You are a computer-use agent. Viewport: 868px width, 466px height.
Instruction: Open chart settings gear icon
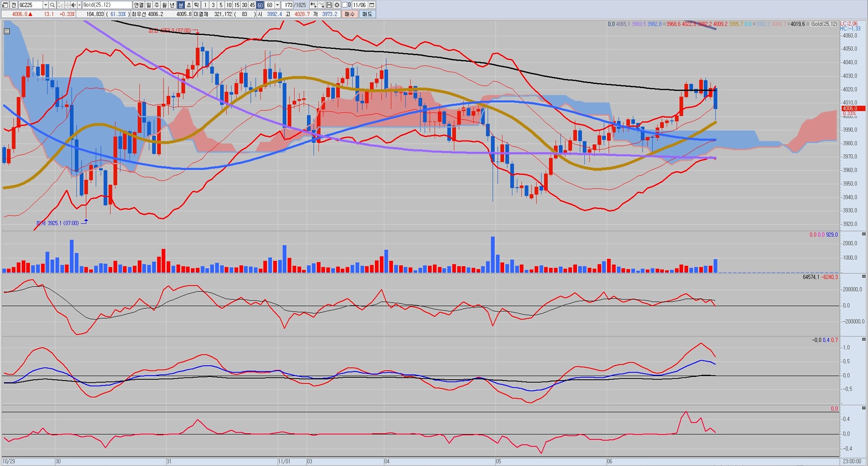coord(337,5)
